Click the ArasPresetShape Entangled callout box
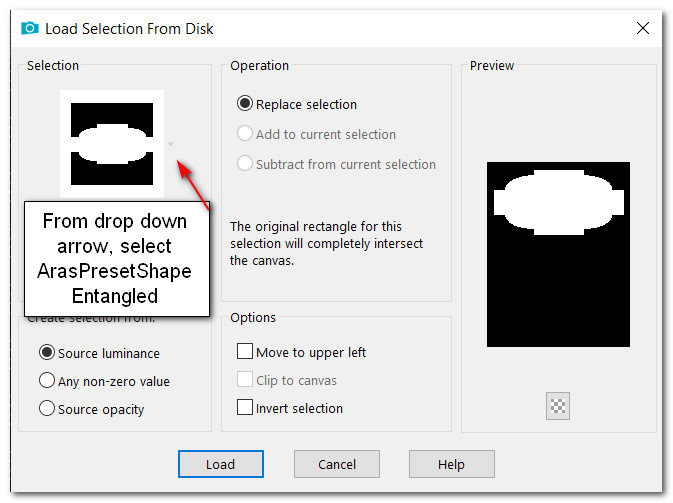 [115, 259]
